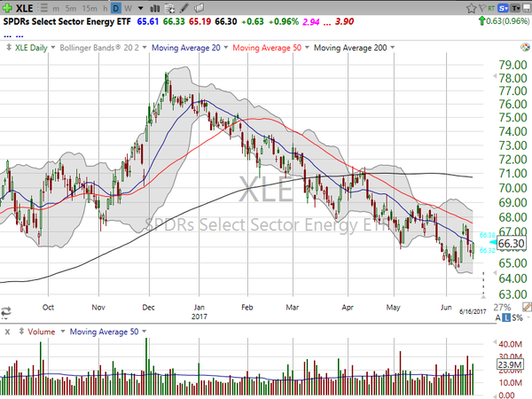The image size is (532, 399).
Task: Switch to 5m time frame
Action: click(x=71, y=9)
